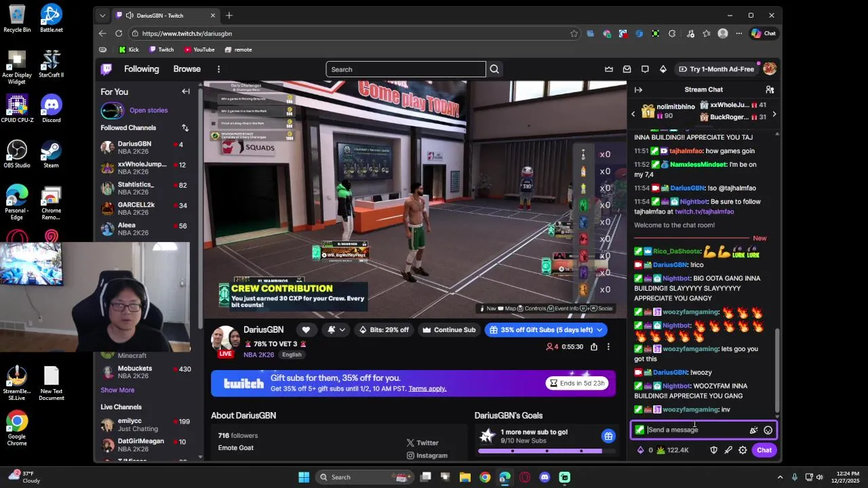The height and width of the screenshot is (488, 868).
Task: Open the three-dot menu beside Browse
Action: (x=218, y=69)
